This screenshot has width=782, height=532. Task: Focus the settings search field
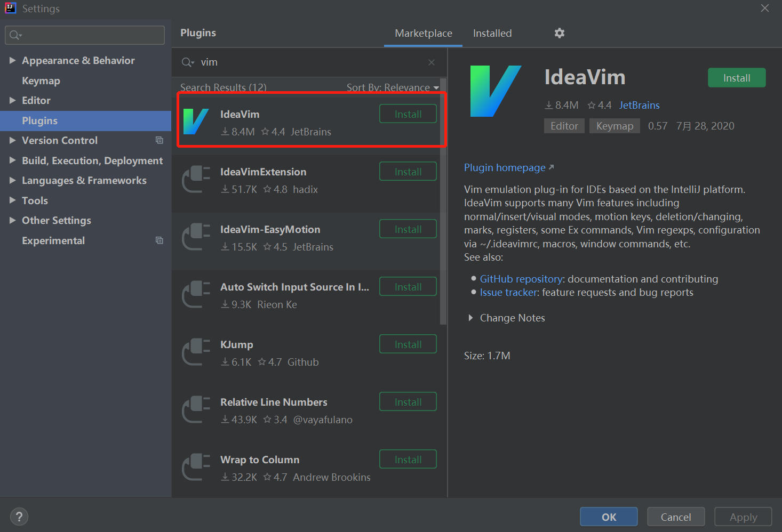tap(85, 35)
